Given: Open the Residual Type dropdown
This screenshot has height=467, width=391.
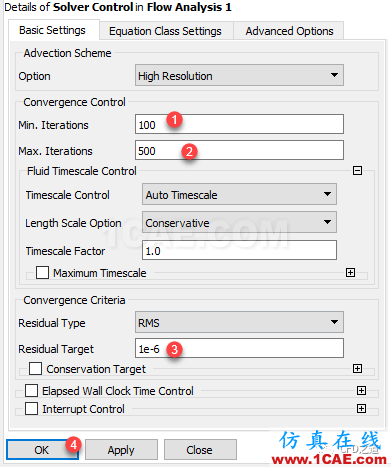Looking at the screenshot, I should [x=239, y=322].
